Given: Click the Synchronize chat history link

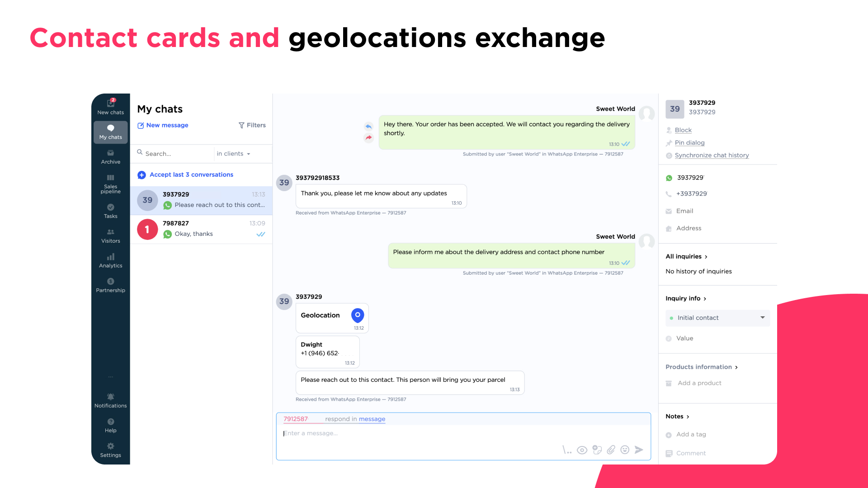Looking at the screenshot, I should point(712,155).
